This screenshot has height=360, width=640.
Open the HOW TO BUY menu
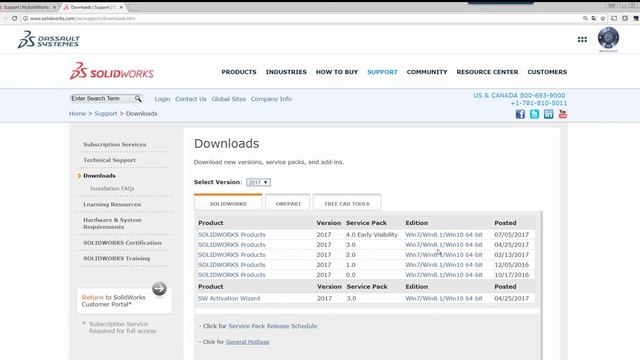(337, 72)
